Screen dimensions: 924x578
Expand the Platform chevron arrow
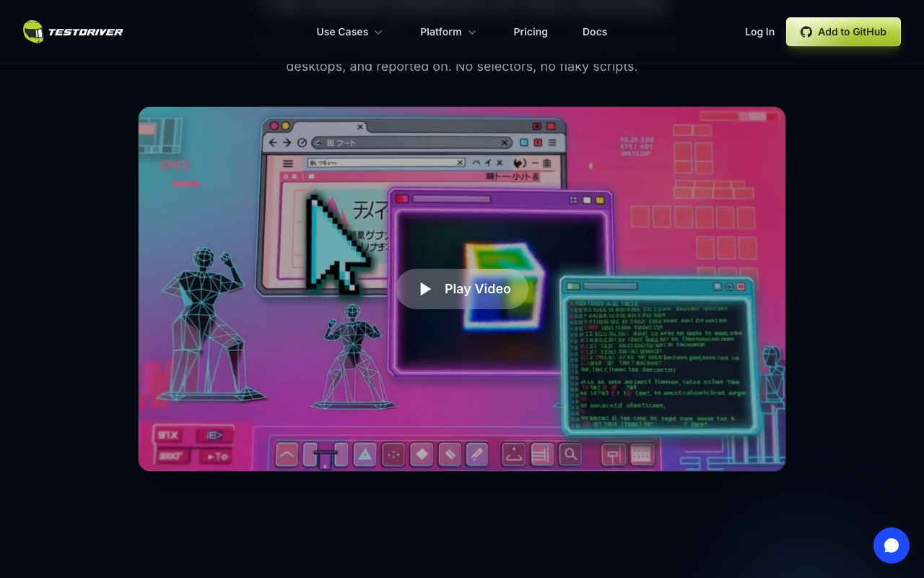[472, 33]
